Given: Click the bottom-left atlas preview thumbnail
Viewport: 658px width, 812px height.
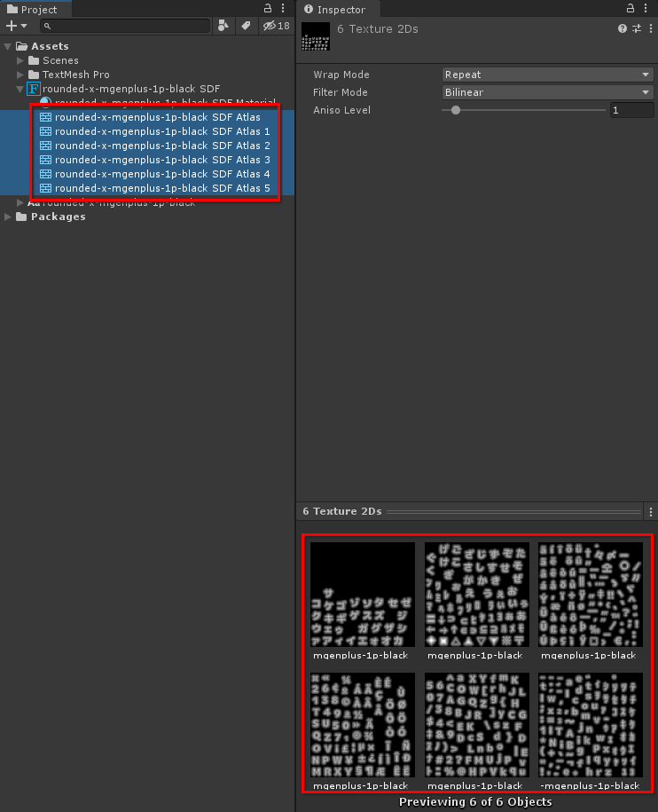Looking at the screenshot, I should click(x=363, y=725).
